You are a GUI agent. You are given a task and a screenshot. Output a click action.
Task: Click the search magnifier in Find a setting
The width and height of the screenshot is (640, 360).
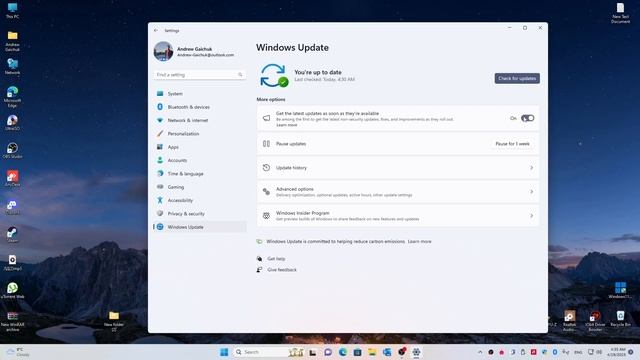(x=240, y=75)
